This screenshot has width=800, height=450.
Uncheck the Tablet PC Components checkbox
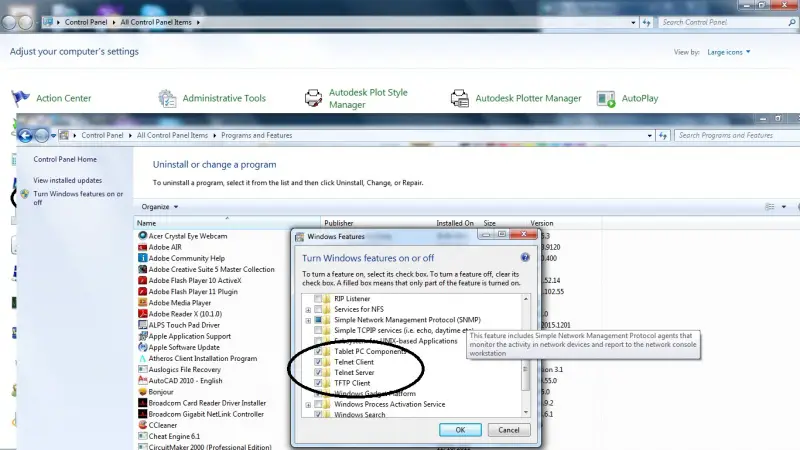pyautogui.click(x=318, y=352)
